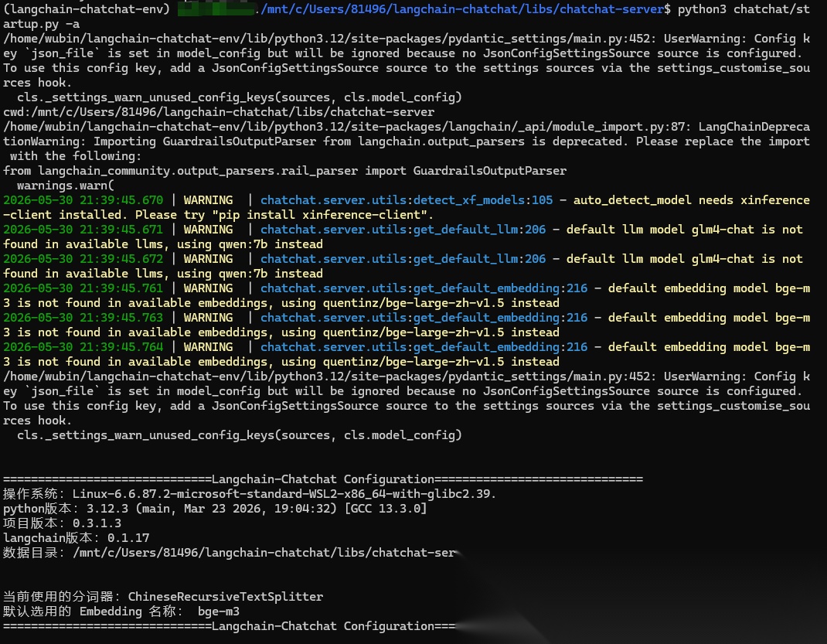Screen dimensions: 827x644
Task: Click timestamp 2026-05-30 21:39:45.761
Action: pos(83,288)
